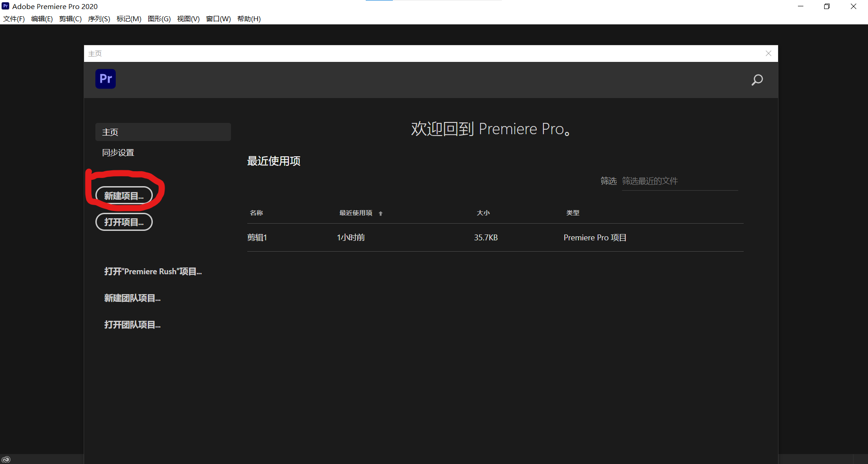Screen dimensions: 868x464
Task: Open recent project 剪辑1
Action: point(257,238)
